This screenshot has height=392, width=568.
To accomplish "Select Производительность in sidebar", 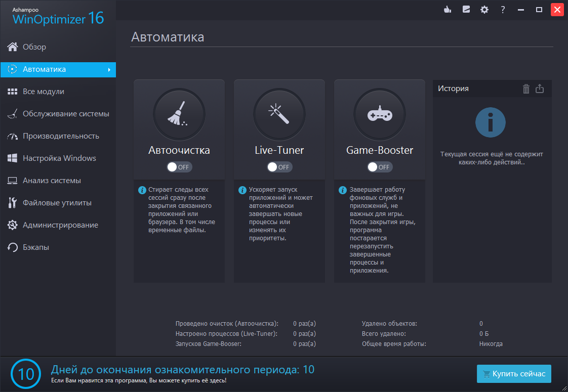I will tap(58, 136).
